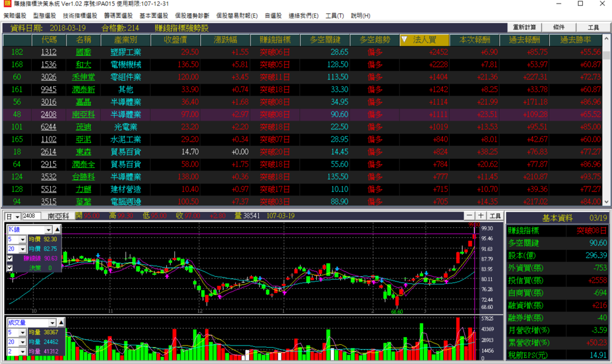612x364 pixels.
Task: Click the stock list scrollbar down arrow
Action: 606,201
